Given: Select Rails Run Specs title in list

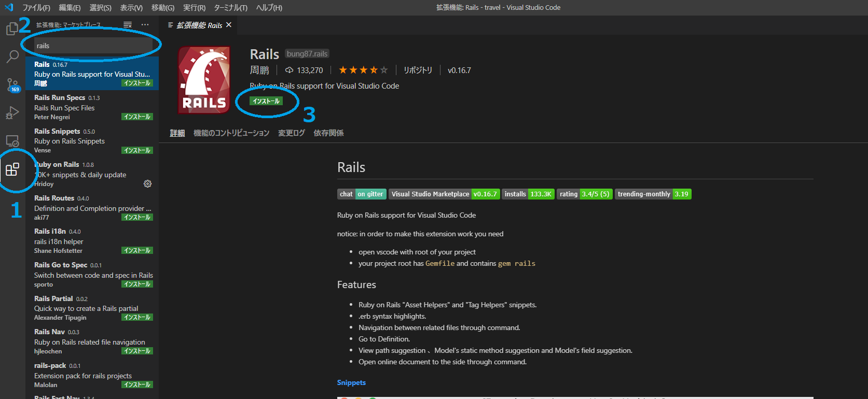Looking at the screenshot, I should point(60,97).
